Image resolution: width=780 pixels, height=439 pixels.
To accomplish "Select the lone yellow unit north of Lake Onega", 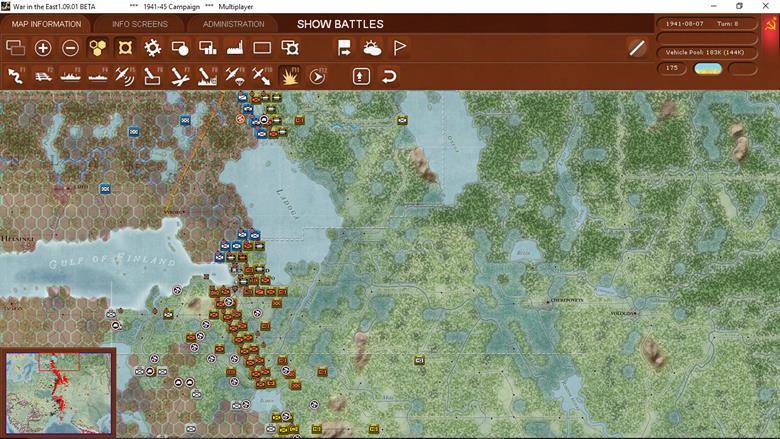I will pos(402,120).
